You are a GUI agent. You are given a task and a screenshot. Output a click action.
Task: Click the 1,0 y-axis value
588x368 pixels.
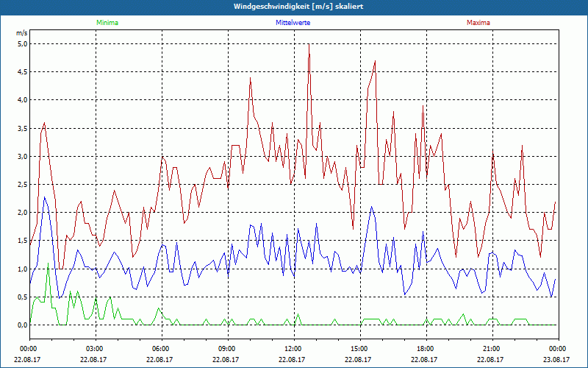pyautogui.click(x=23, y=269)
